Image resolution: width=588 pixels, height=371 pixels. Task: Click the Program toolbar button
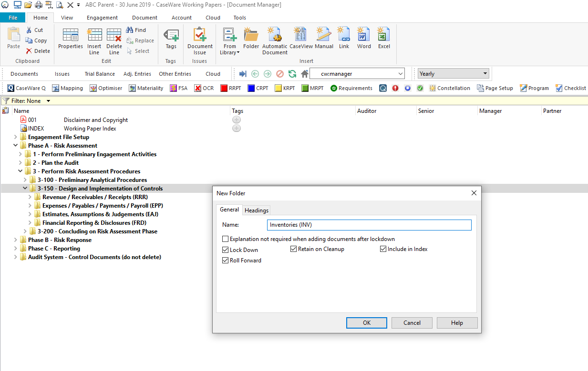tap(534, 88)
